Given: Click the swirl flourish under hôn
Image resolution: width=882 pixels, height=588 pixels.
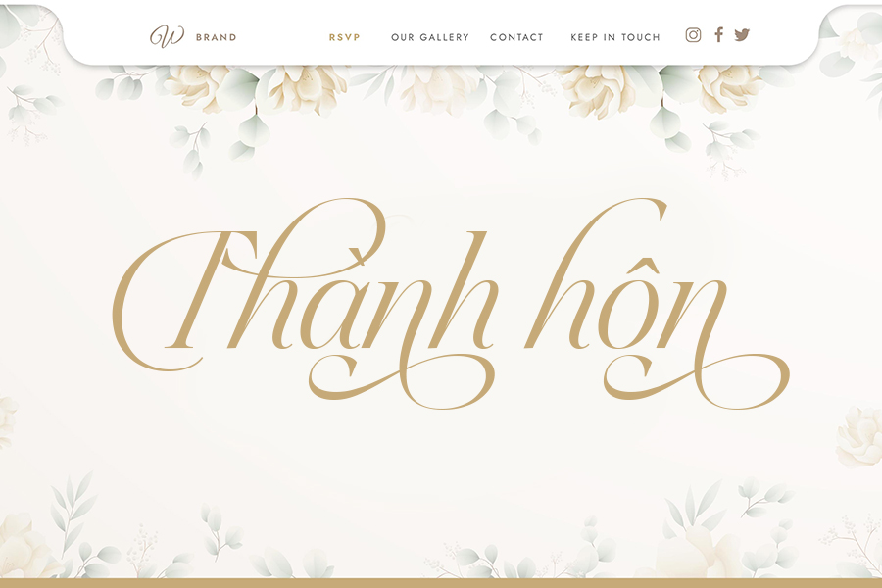Looking at the screenshot, I should 697,380.
